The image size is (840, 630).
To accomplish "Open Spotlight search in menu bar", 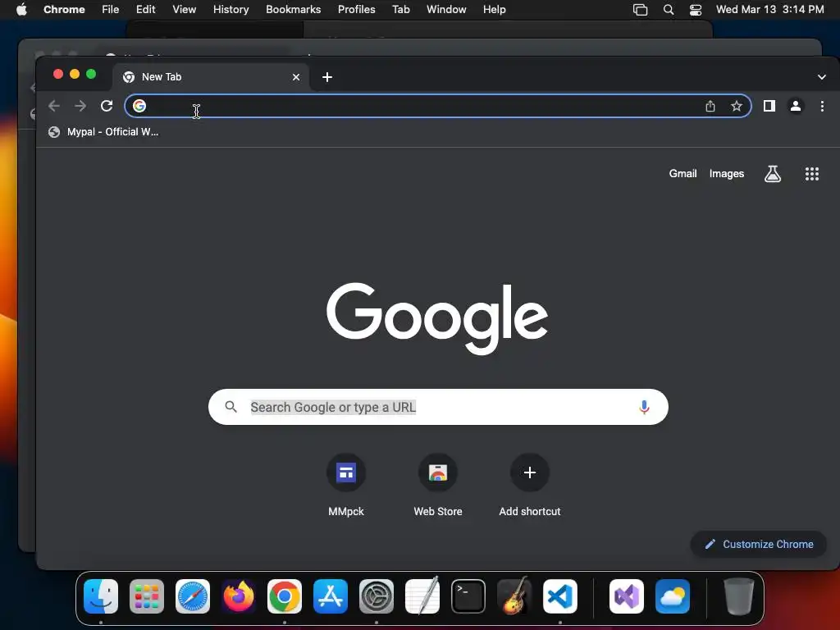I will click(668, 10).
